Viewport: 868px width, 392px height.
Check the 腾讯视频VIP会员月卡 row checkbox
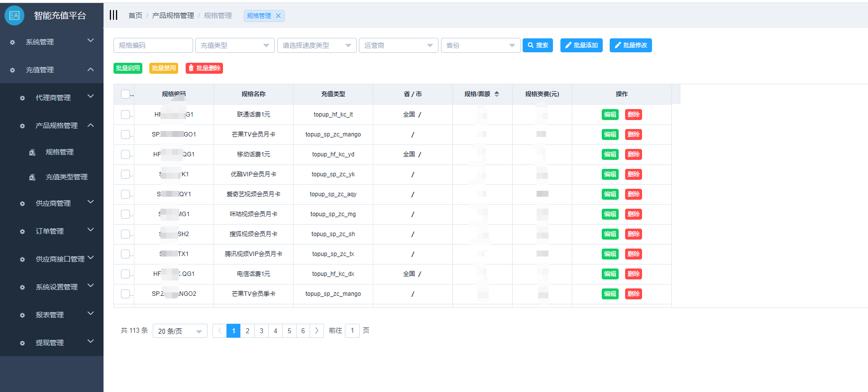coord(125,254)
